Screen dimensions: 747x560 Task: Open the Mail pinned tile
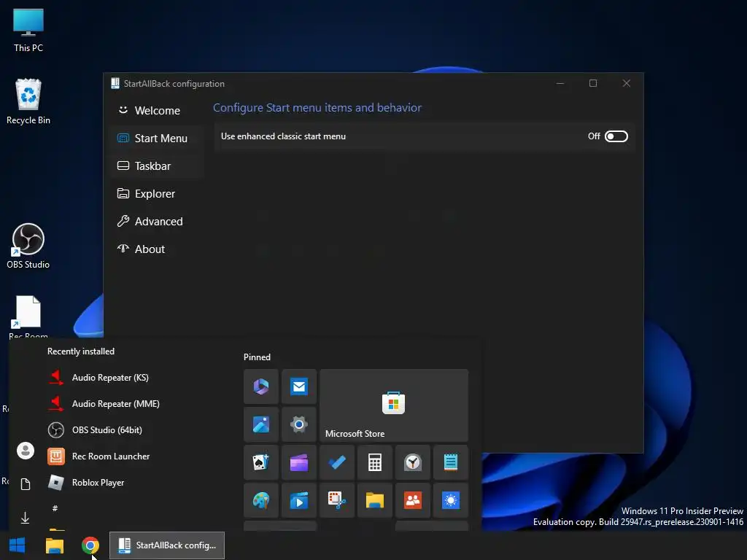tap(298, 386)
